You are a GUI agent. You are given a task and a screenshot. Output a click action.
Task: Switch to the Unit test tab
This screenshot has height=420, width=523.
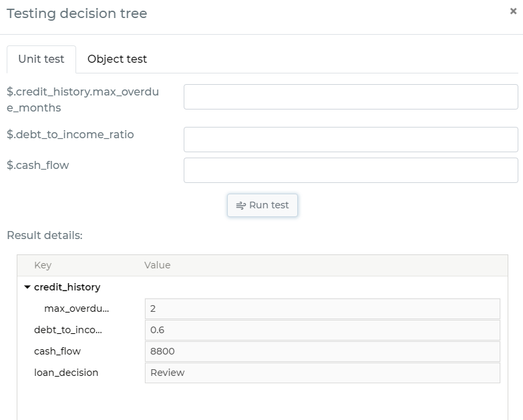pos(41,59)
